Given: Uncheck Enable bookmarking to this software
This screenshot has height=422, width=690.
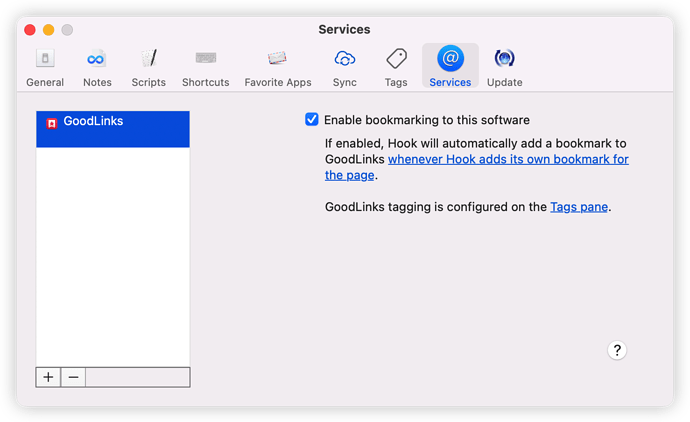Looking at the screenshot, I should 312,120.
